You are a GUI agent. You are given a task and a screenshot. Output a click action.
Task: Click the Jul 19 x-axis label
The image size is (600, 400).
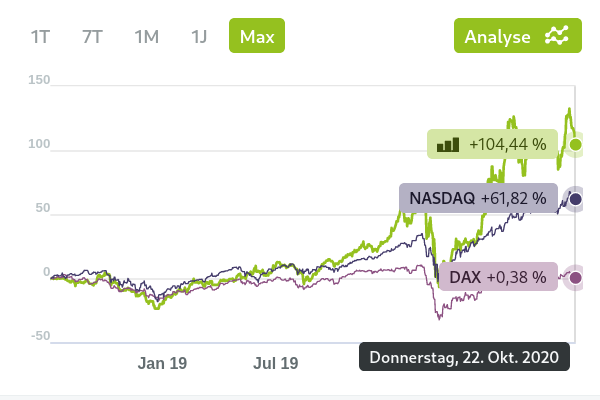(x=274, y=363)
